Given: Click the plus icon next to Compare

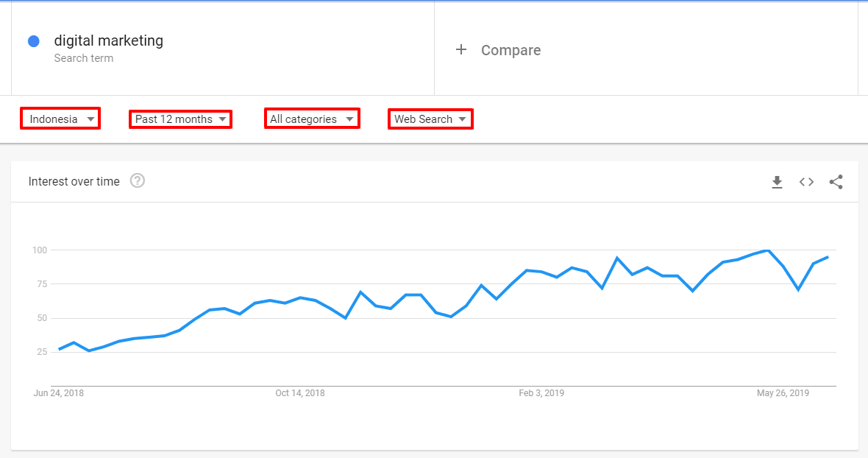Looking at the screenshot, I should click(461, 49).
